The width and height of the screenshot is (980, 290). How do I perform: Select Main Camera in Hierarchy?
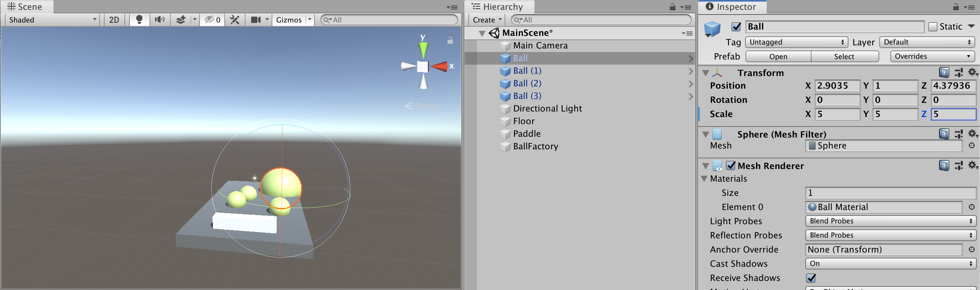click(x=540, y=46)
